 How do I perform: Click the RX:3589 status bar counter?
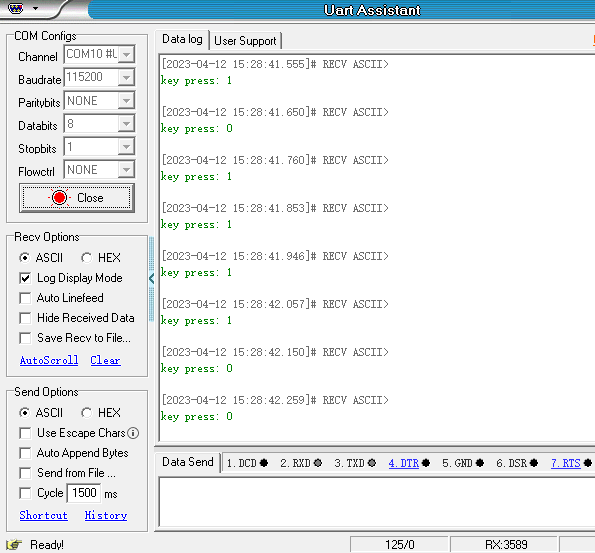pyautogui.click(x=506, y=545)
